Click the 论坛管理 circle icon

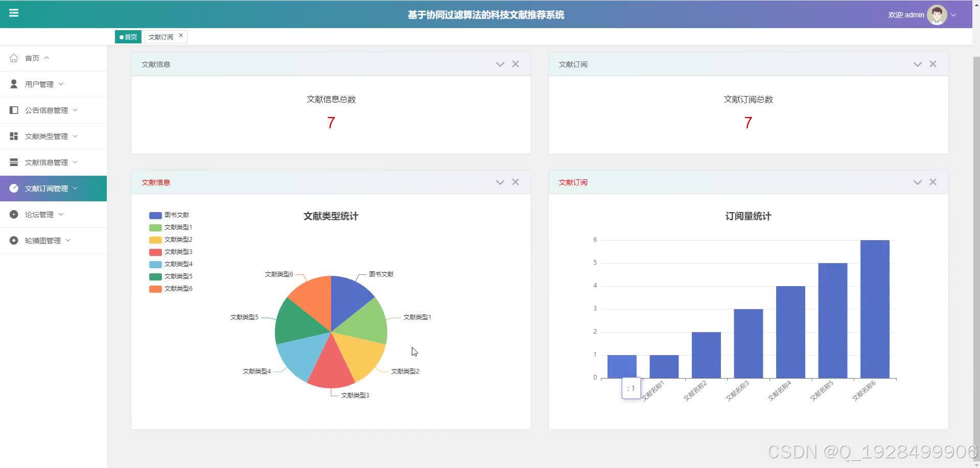point(14,214)
